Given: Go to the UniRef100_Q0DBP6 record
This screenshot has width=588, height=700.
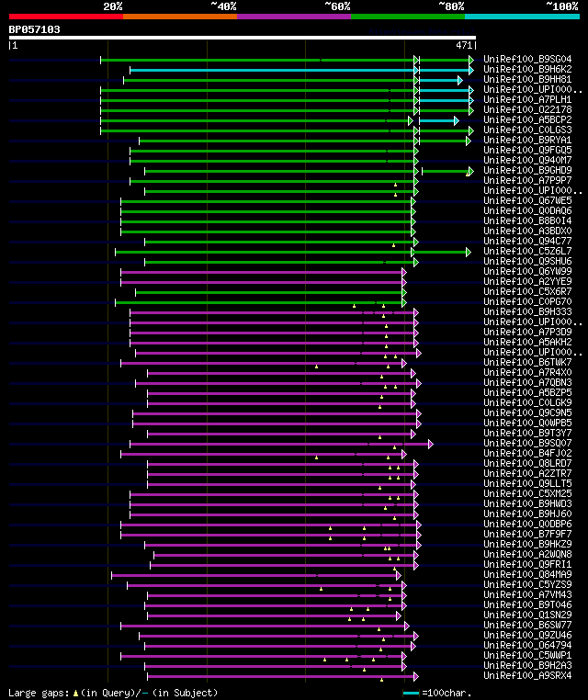Looking at the screenshot, I should point(527,524).
